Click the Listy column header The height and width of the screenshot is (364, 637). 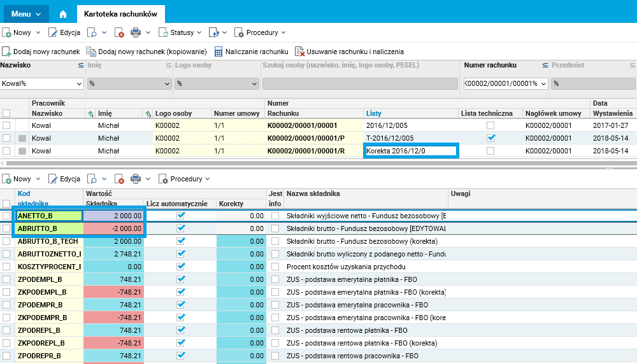[x=373, y=113]
